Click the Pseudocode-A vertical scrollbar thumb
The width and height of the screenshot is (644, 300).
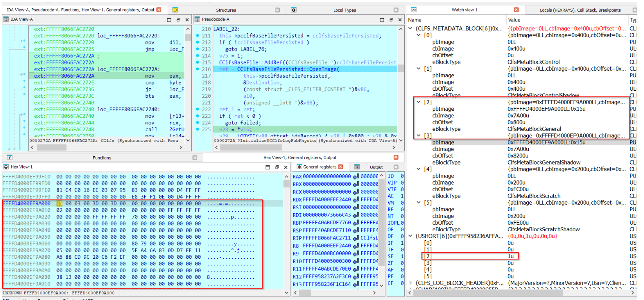[x=400, y=68]
